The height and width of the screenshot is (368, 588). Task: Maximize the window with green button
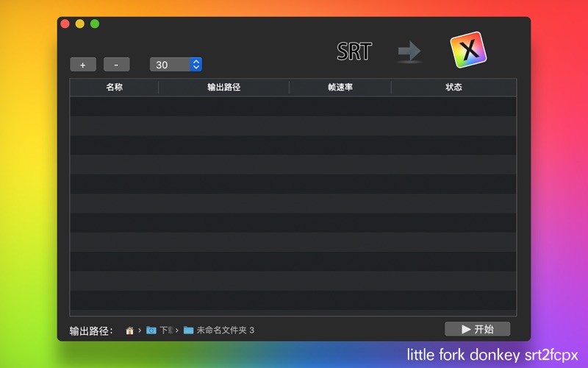pyautogui.click(x=95, y=24)
